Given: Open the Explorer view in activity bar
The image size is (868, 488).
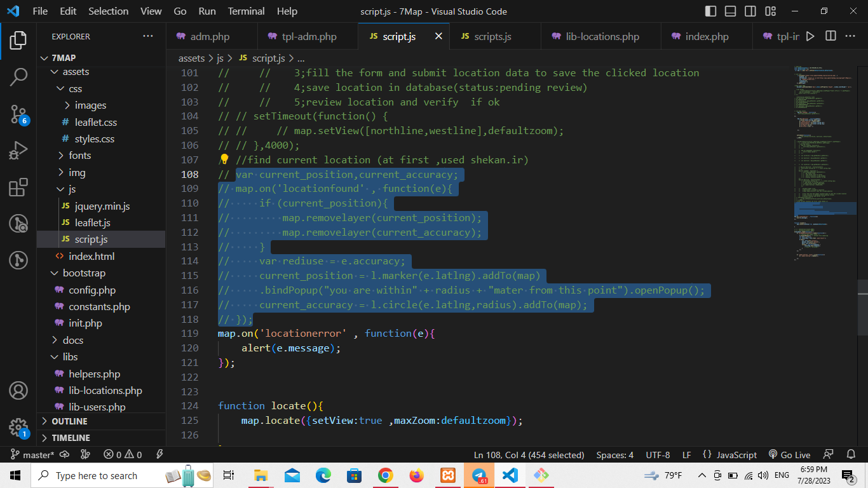Looking at the screenshot, I should click(18, 41).
